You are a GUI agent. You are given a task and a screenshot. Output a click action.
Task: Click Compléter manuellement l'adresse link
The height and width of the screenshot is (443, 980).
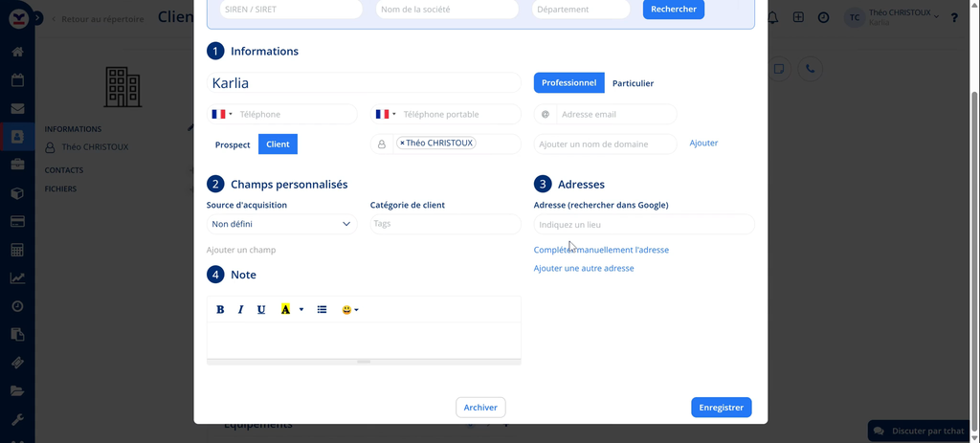pyautogui.click(x=601, y=250)
